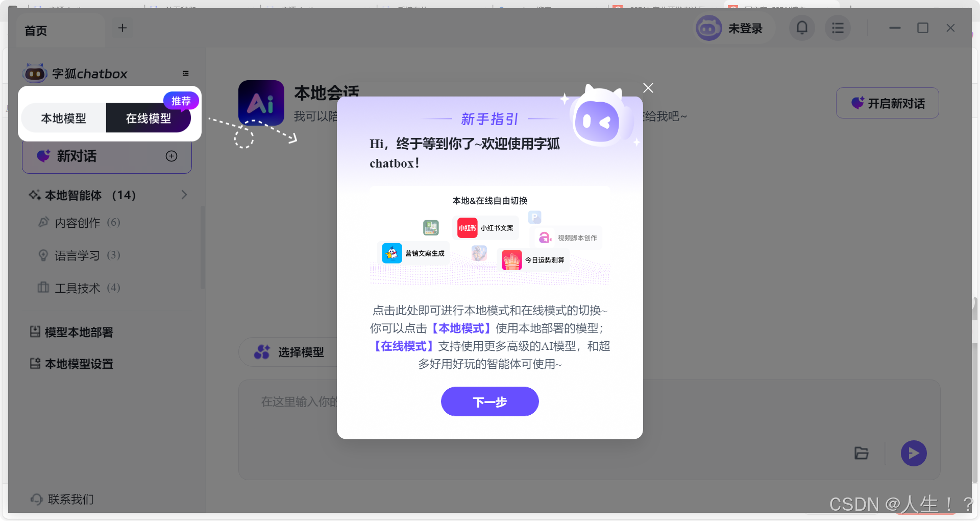Screen dimensions: 980x521
Task: Click the 内容创作 pen icon
Action: click(x=43, y=222)
